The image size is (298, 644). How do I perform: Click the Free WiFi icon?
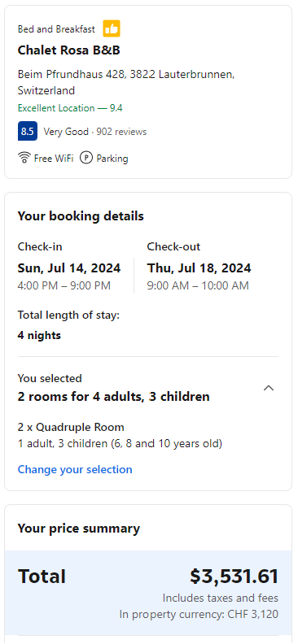coord(24,158)
